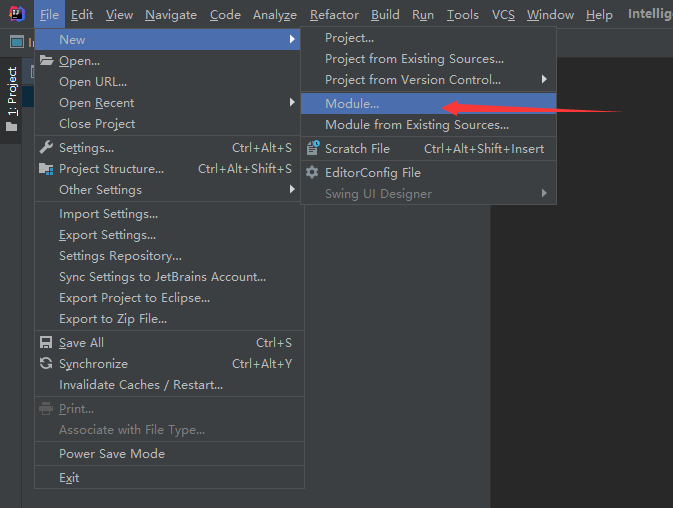Screen dimensions: 673x508
Task: Toggle Power Save Mode
Action: tap(111, 454)
